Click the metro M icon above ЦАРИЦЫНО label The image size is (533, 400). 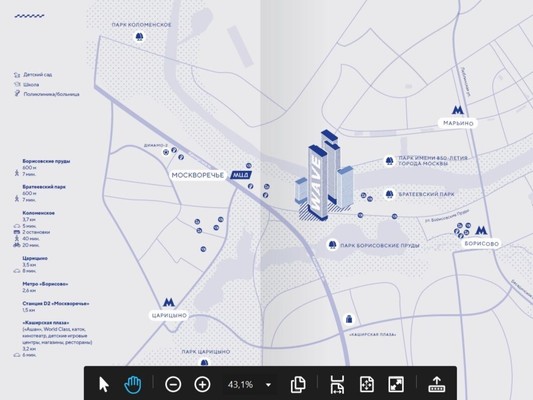point(169,302)
